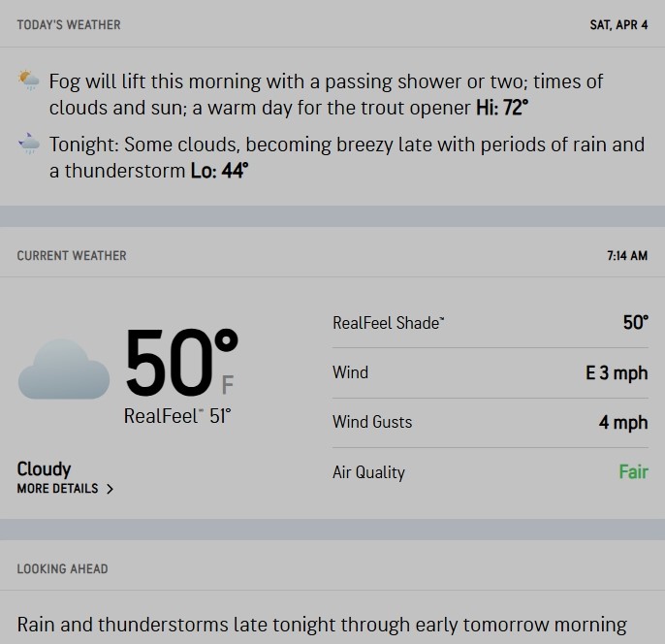
Task: Click the Wind Gusts row label
Action: (372, 422)
